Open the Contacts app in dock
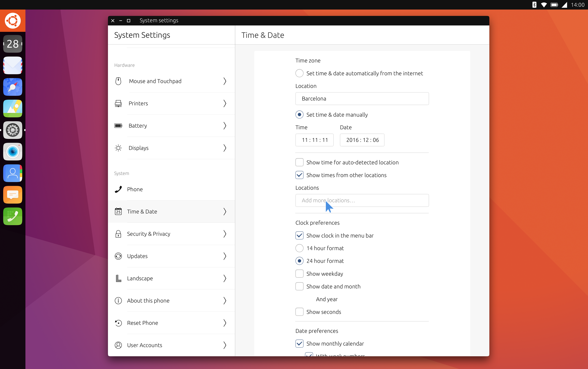Viewport: 588px width, 369px height. [x=13, y=173]
